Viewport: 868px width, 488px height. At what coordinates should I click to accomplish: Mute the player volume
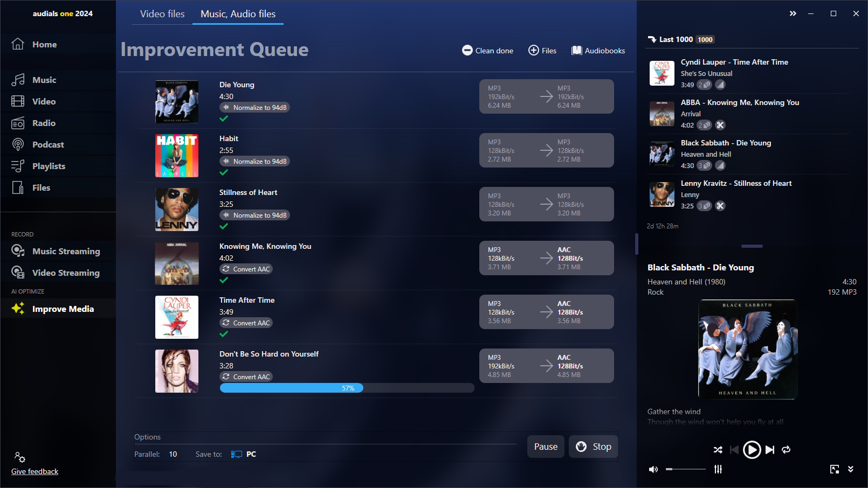click(x=653, y=469)
